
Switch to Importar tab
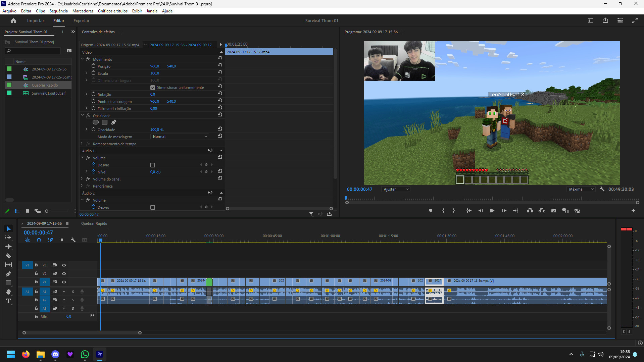(x=36, y=21)
